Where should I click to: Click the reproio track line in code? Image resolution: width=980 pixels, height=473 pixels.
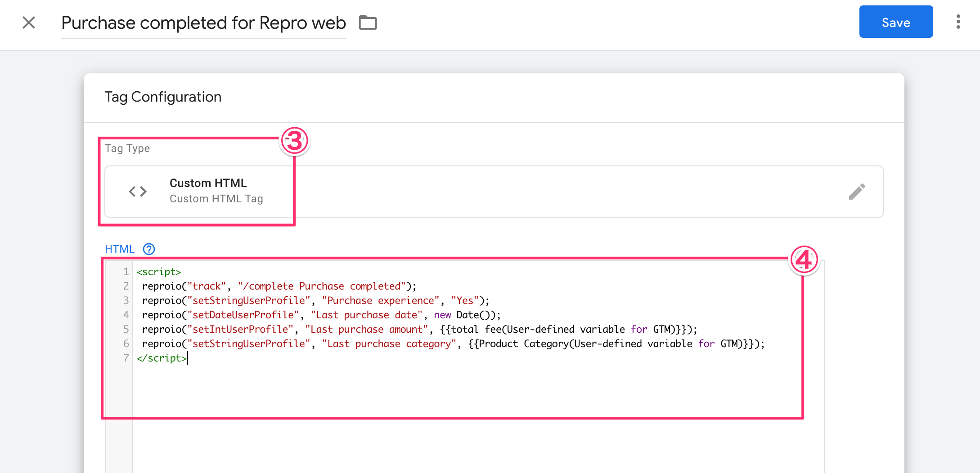coord(279,286)
